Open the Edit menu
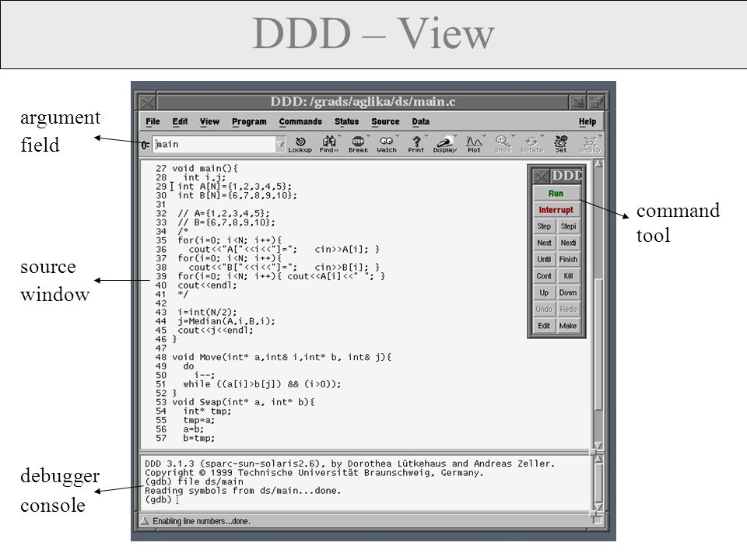The width and height of the screenshot is (747, 560). coord(180,121)
